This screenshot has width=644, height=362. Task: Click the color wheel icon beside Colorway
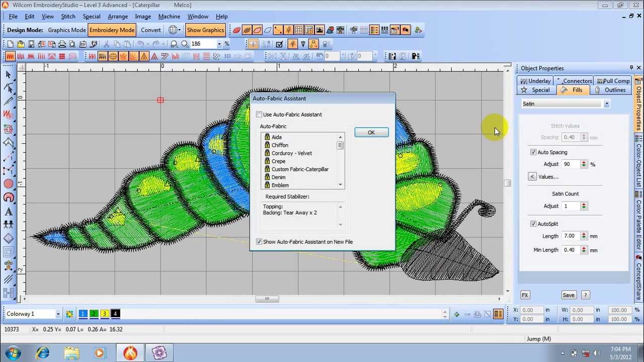pyautogui.click(x=69, y=314)
